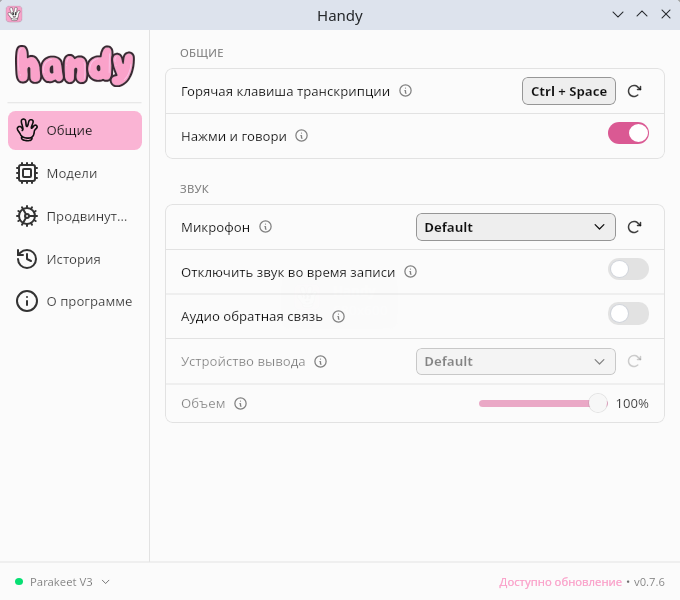Viewport: 680px width, 600px height.
Task: Click the ЗВУК section heading
Action: point(194,189)
